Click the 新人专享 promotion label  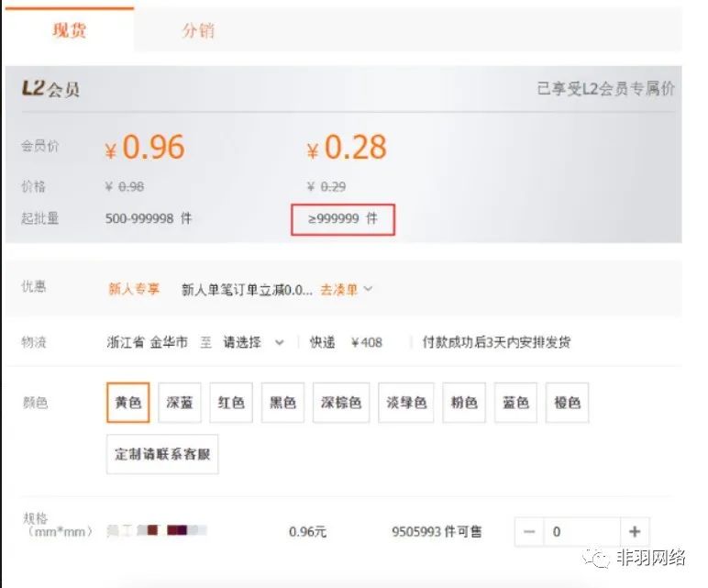[x=134, y=289]
